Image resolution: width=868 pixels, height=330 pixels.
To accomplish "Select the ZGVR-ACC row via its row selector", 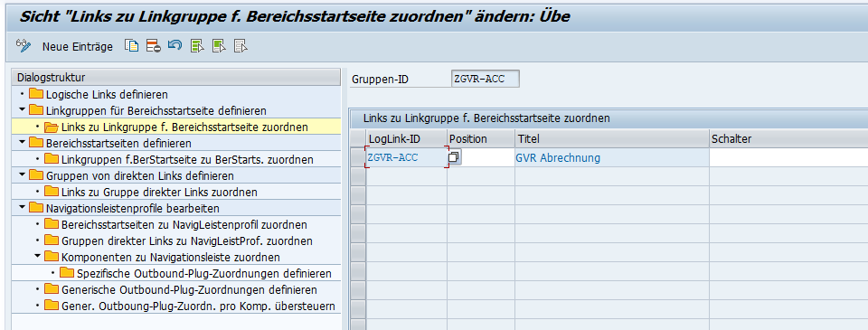I will 358,158.
